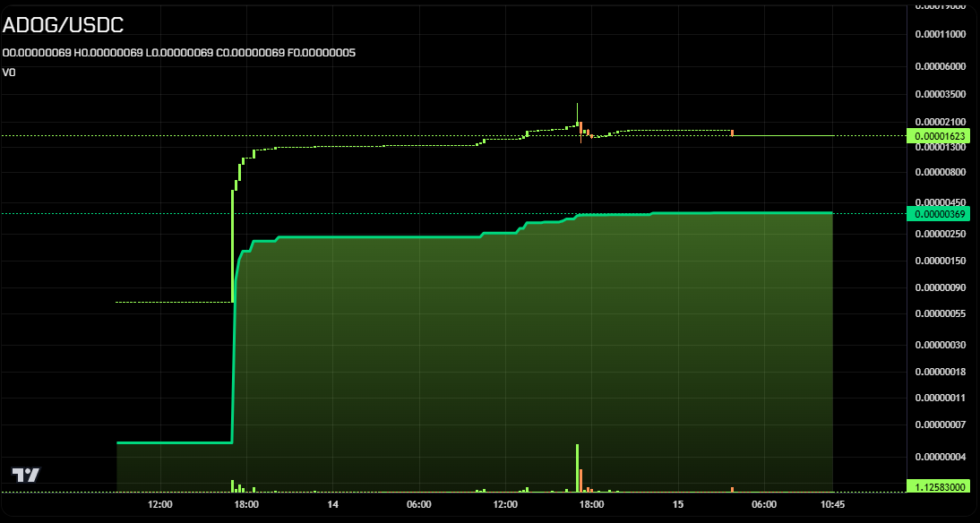980x523 pixels.
Task: Click the 0.00000018 price axis label
Action: tap(940, 372)
